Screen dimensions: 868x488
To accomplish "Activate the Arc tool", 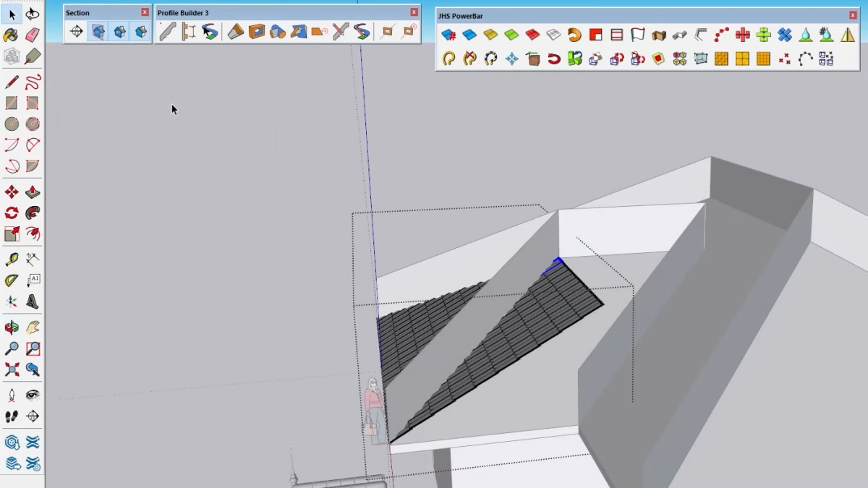I will pos(12,145).
